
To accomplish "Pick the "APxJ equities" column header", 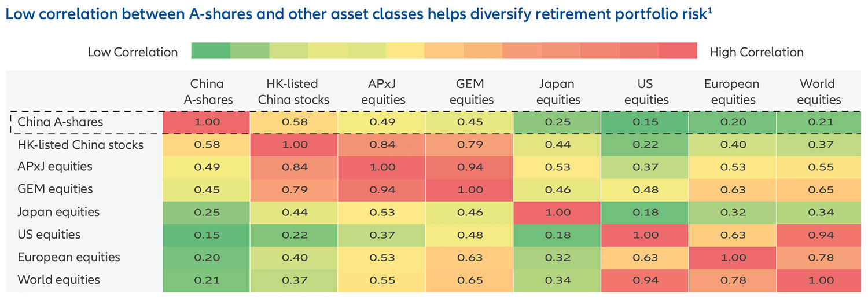I will click(x=382, y=92).
